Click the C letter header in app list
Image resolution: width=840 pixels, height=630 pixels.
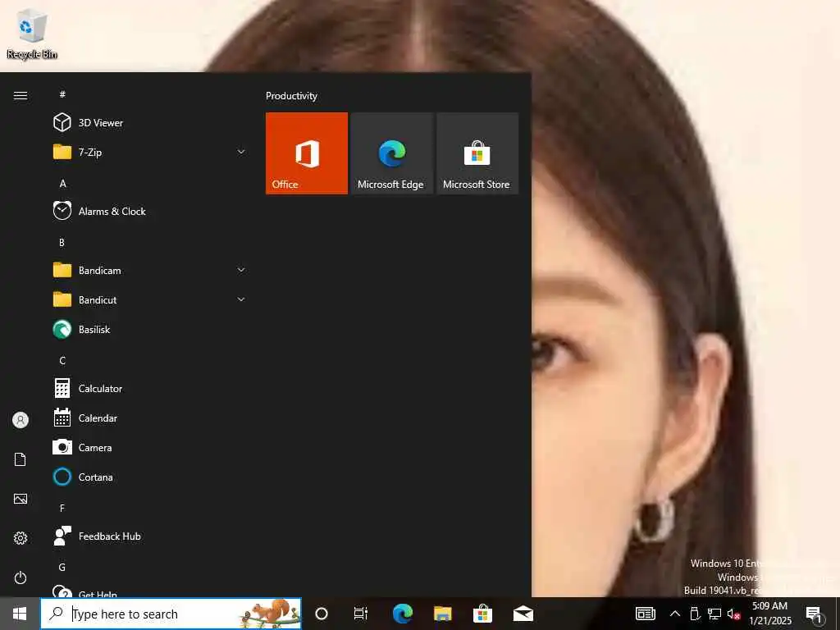point(62,361)
